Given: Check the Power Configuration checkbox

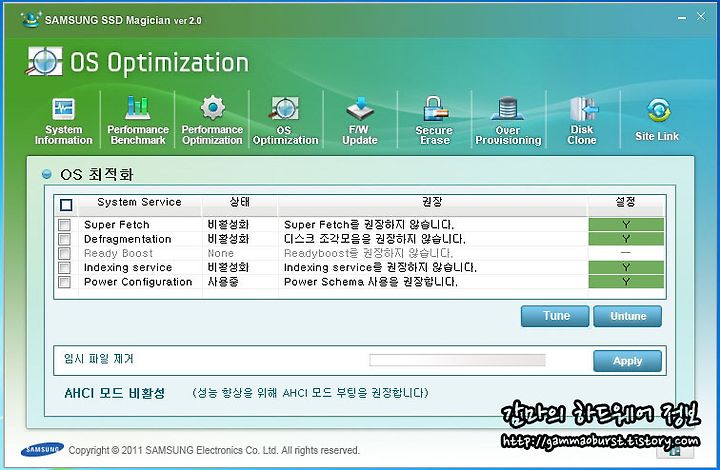Looking at the screenshot, I should tap(65, 282).
